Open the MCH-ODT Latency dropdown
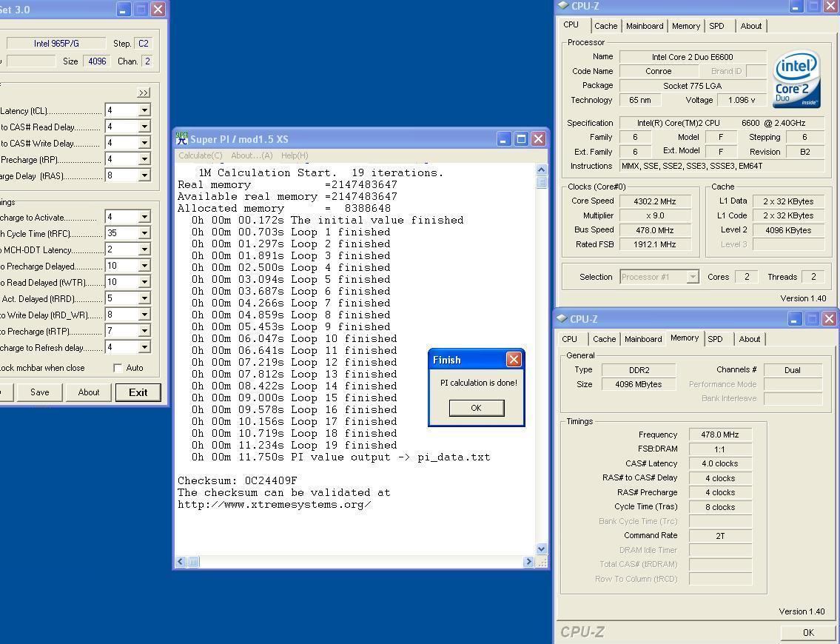The height and width of the screenshot is (644, 840). coord(144,249)
